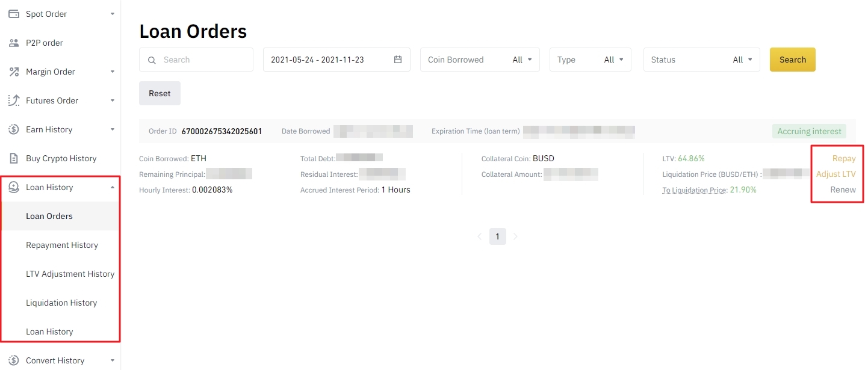The height and width of the screenshot is (370, 868).
Task: Click the Earn History coin icon
Action: pos(14,129)
